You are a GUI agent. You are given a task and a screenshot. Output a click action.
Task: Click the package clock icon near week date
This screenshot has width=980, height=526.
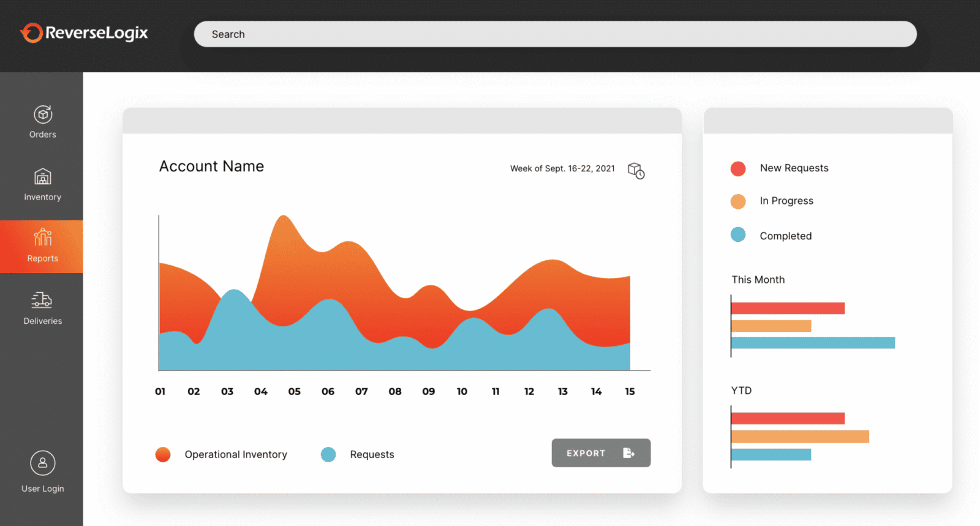point(636,170)
